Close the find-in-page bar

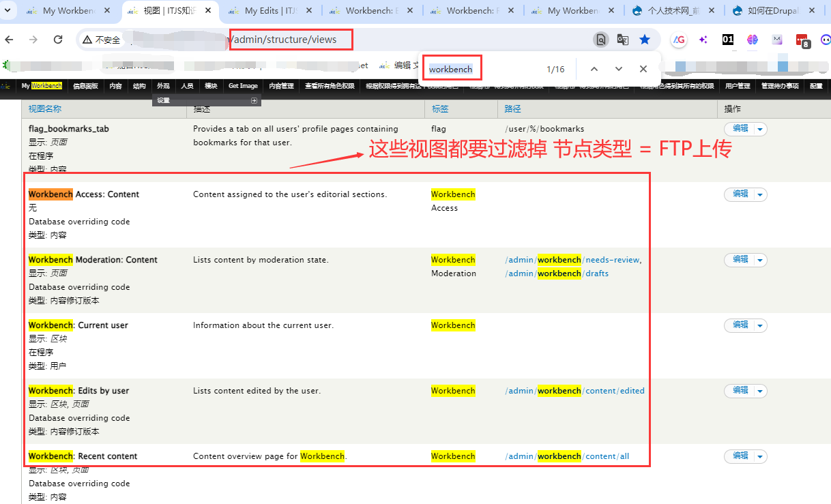(x=643, y=69)
